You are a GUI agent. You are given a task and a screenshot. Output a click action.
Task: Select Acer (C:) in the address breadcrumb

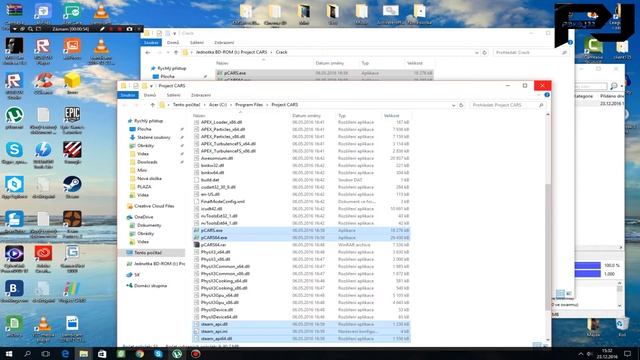[x=218, y=105]
